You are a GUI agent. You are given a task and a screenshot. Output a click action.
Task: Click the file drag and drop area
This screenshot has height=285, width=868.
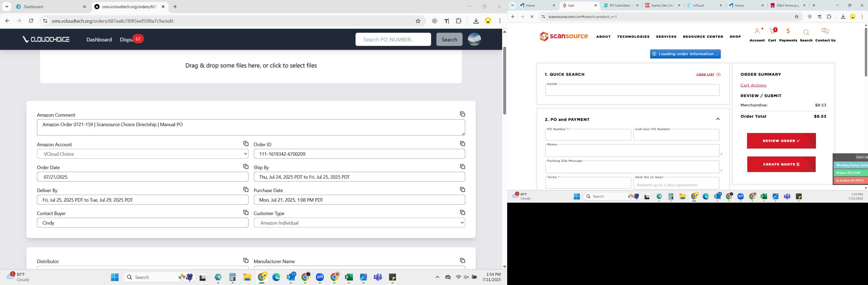(251, 66)
